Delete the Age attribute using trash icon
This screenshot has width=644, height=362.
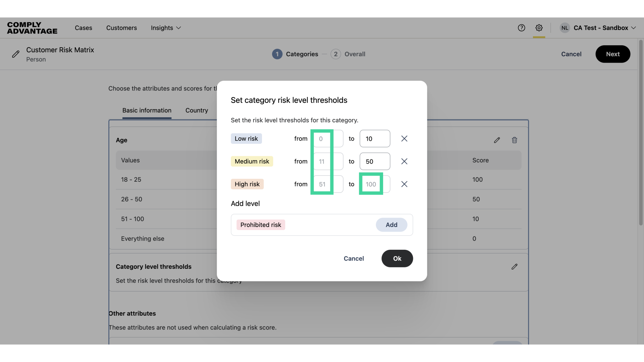[515, 140]
